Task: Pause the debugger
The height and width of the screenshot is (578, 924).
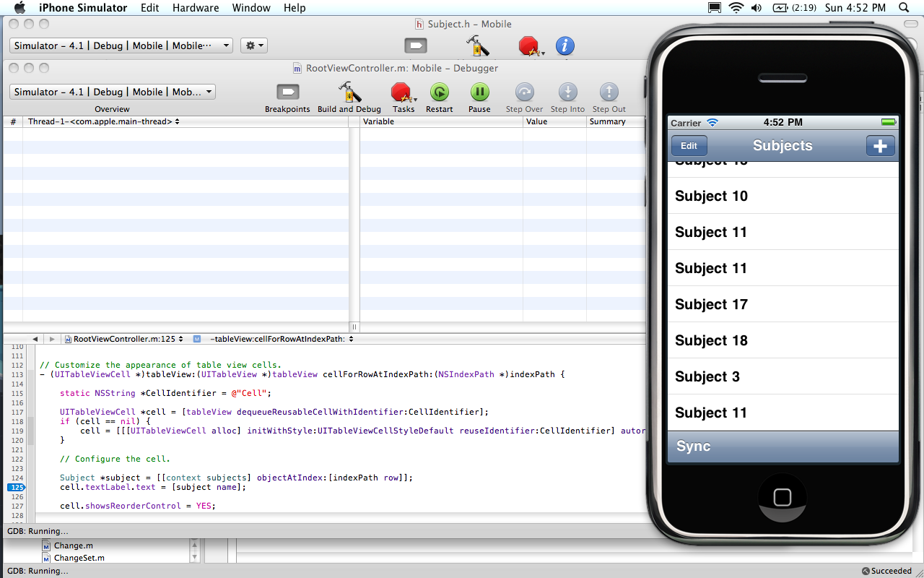Action: (x=479, y=92)
